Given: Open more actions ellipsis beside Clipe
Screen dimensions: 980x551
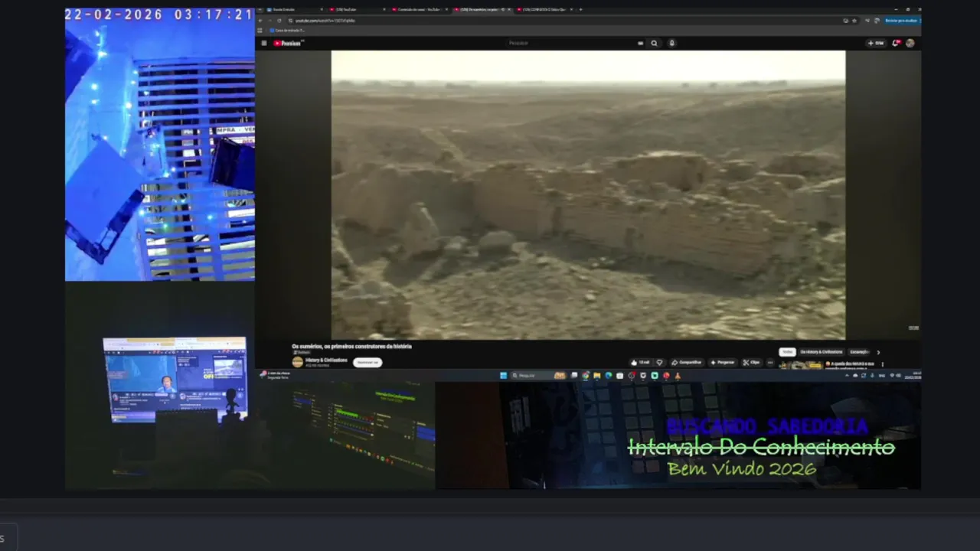Looking at the screenshot, I should click(x=770, y=363).
